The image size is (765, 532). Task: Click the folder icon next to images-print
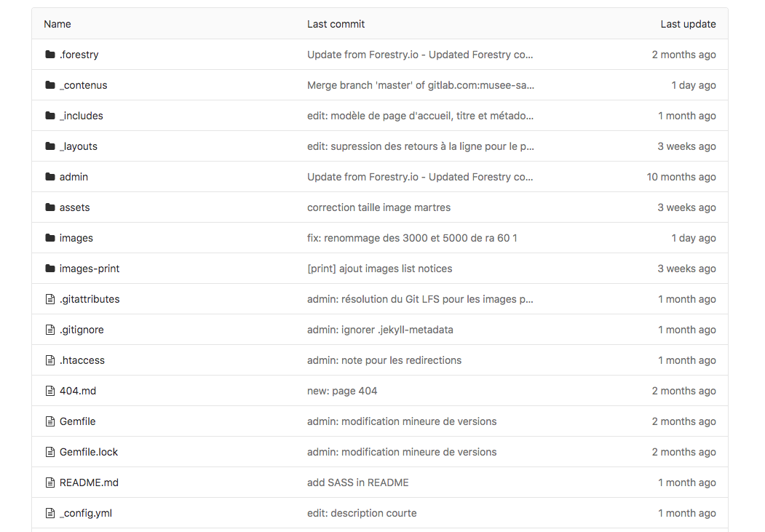click(50, 269)
